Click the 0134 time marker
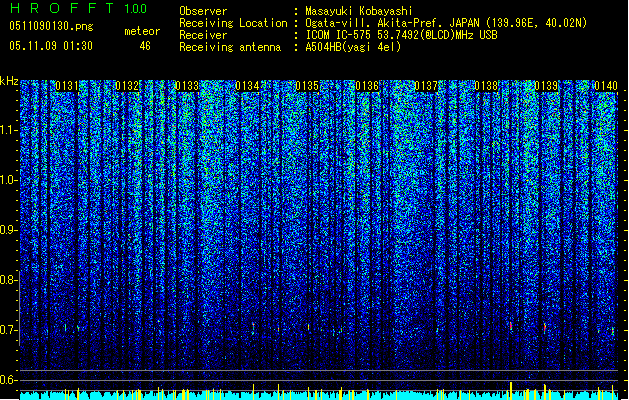The height and width of the screenshot is (400, 629). pyautogui.click(x=247, y=86)
